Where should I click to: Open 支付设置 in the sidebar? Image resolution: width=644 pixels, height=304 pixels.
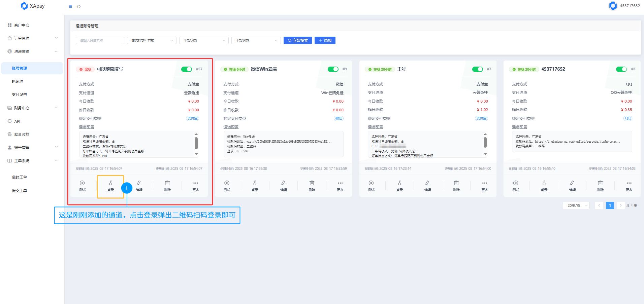click(x=19, y=94)
